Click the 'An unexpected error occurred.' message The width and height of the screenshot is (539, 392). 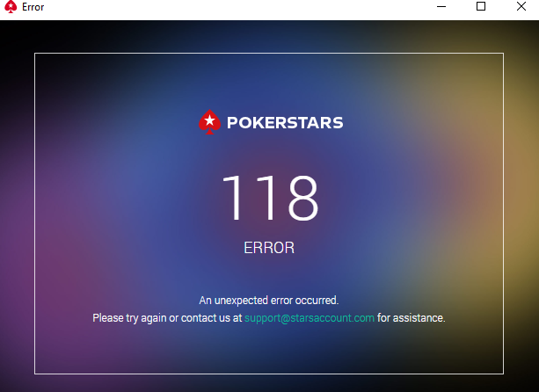pos(269,301)
